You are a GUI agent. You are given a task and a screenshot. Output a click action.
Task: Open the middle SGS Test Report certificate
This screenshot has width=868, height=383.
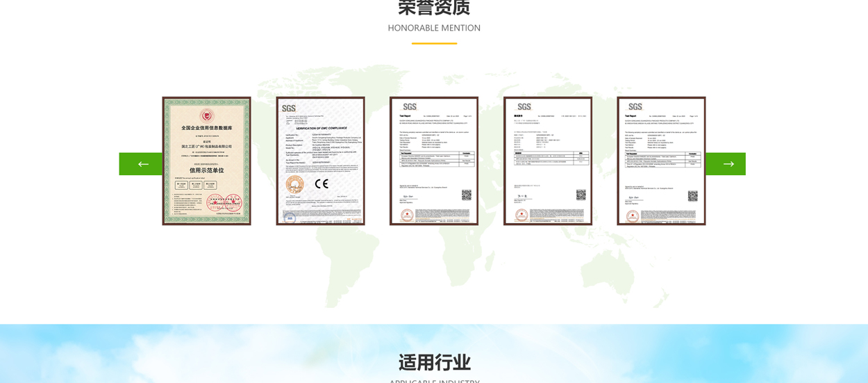point(434,161)
